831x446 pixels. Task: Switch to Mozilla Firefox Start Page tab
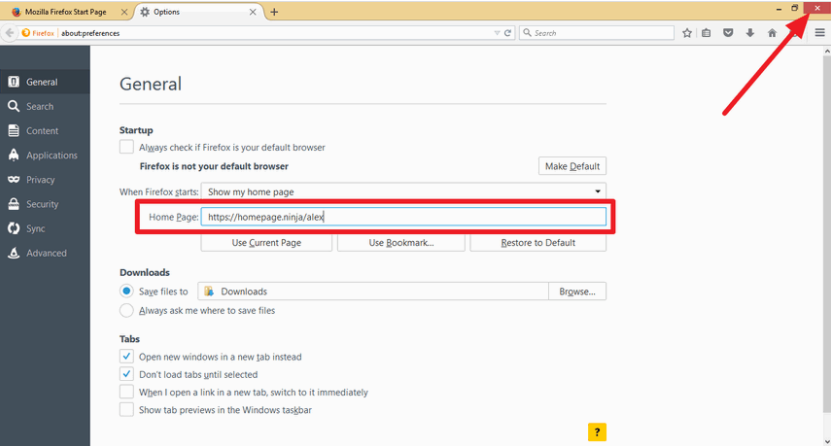pos(66,12)
